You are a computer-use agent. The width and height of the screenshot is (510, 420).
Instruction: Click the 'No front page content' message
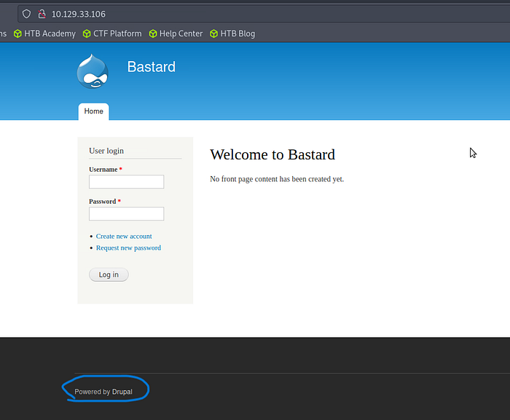click(277, 179)
